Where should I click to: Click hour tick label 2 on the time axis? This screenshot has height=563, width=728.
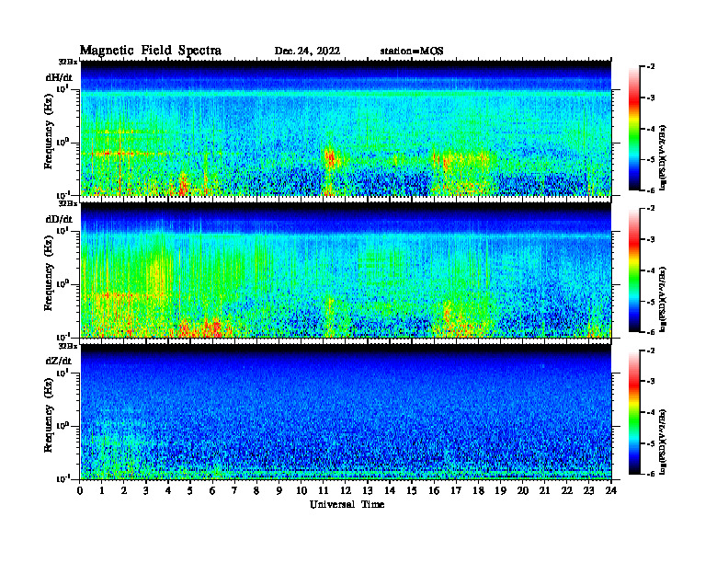[x=124, y=491]
